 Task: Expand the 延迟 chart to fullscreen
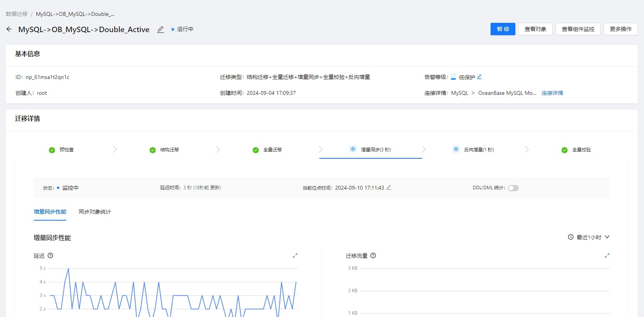click(x=295, y=255)
